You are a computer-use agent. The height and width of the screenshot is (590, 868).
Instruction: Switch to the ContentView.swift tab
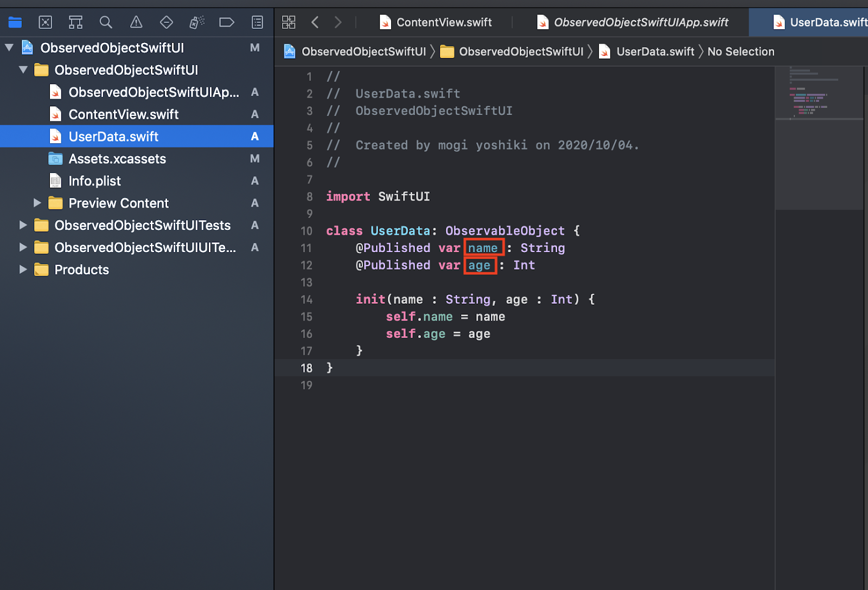pyautogui.click(x=435, y=22)
